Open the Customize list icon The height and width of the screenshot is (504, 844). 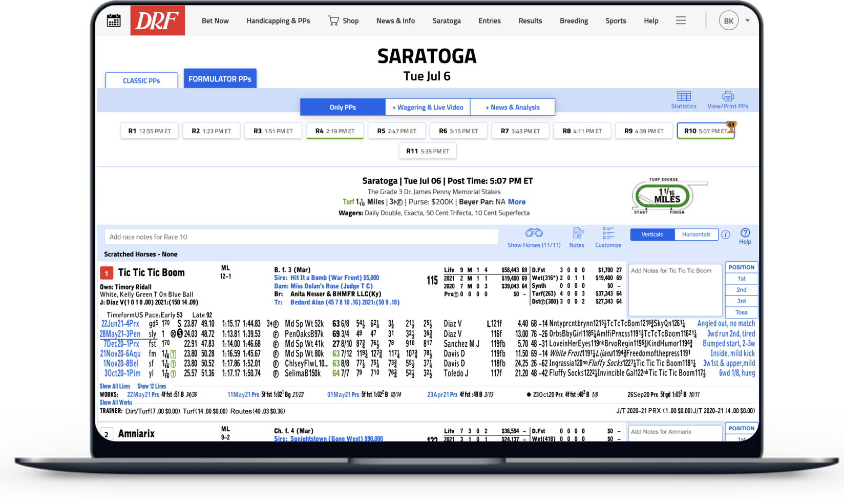(x=608, y=234)
